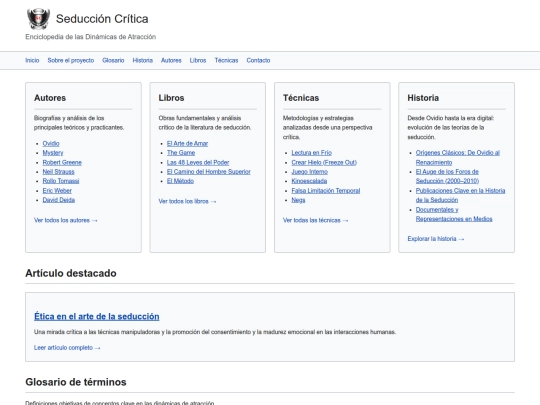Open the Mystery author link
The width and height of the screenshot is (540, 405).
pyautogui.click(x=53, y=153)
